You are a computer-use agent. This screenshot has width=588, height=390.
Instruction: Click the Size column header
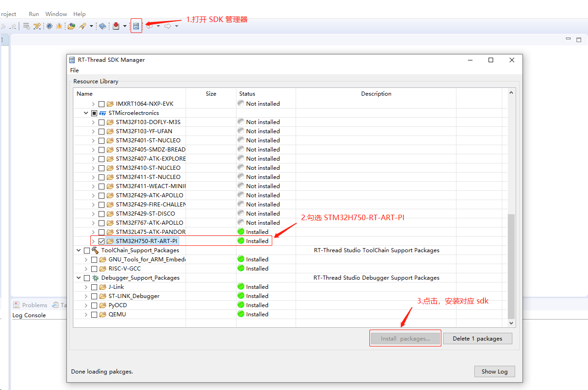(211, 93)
